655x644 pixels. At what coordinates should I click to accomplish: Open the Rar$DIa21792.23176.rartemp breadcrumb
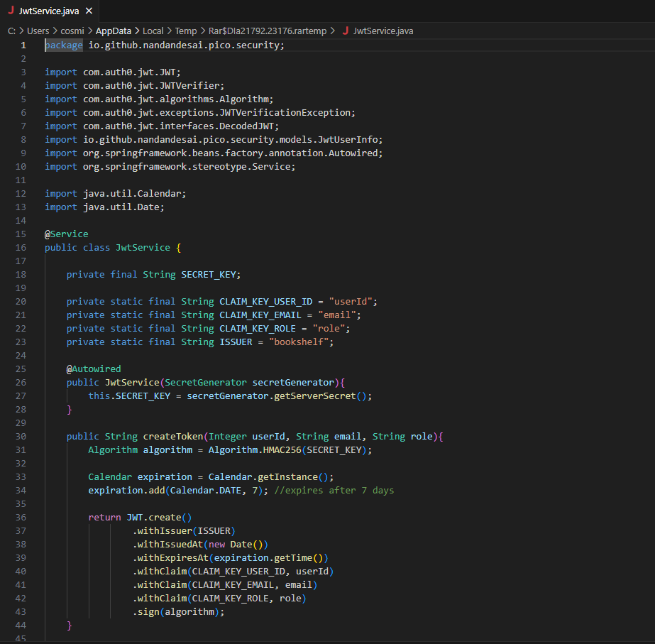point(268,31)
